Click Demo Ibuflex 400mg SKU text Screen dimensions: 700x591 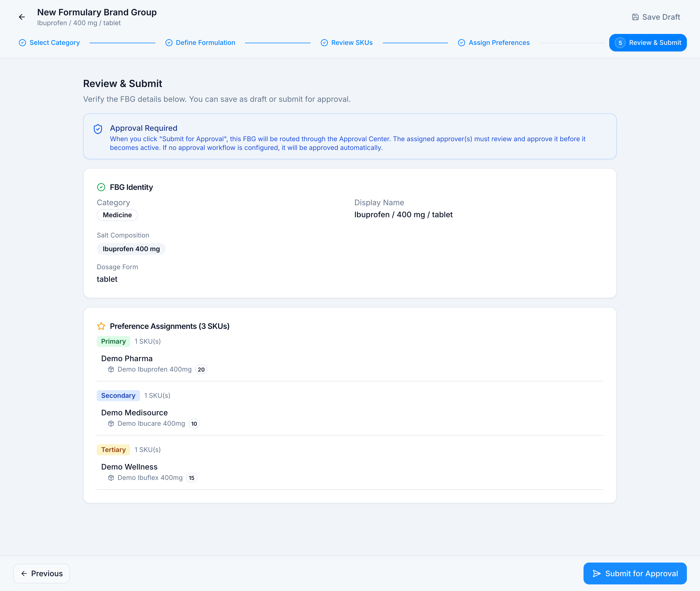(150, 478)
